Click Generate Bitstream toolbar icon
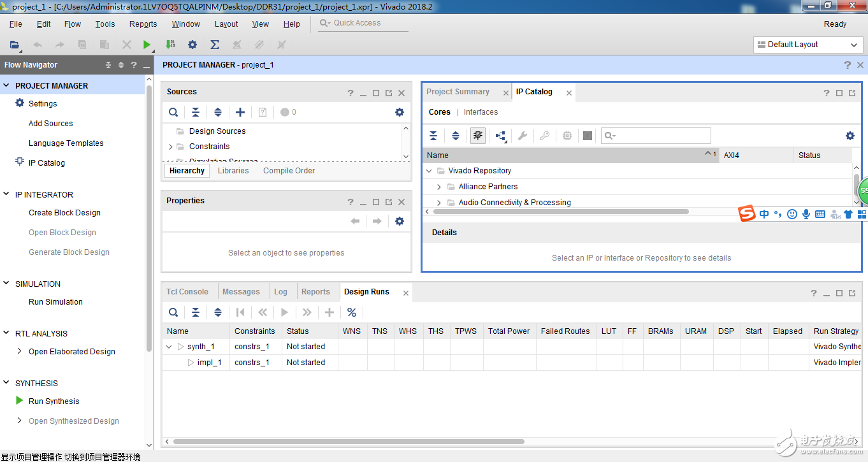This screenshot has height=462, width=868. [170, 45]
